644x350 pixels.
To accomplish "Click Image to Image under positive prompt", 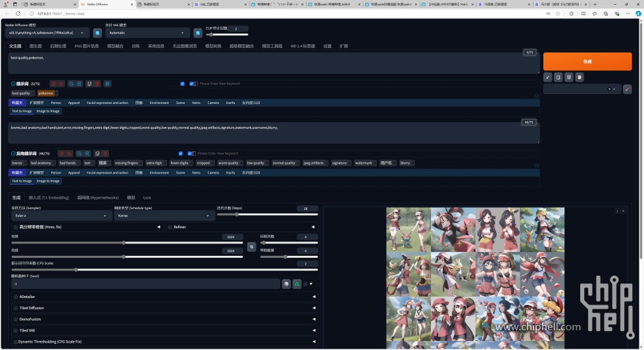I will click(48, 111).
